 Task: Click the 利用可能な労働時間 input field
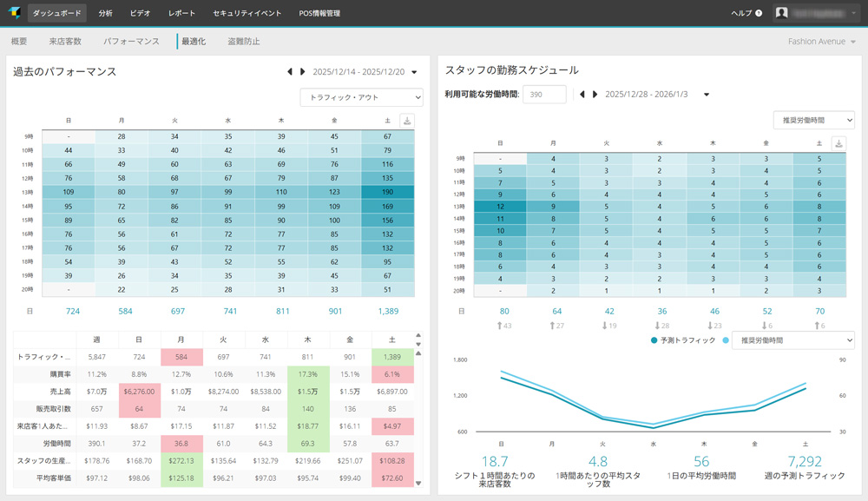click(x=545, y=94)
